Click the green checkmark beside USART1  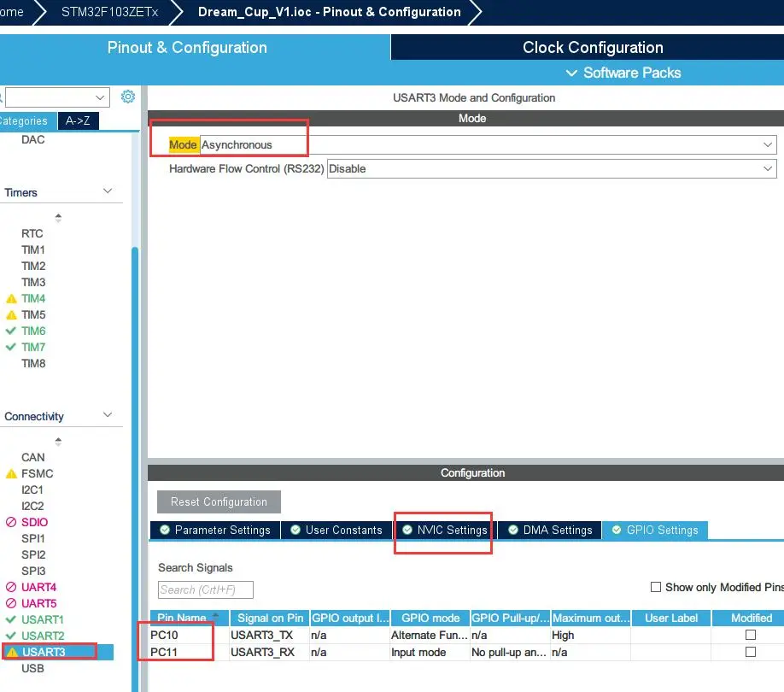[11, 619]
